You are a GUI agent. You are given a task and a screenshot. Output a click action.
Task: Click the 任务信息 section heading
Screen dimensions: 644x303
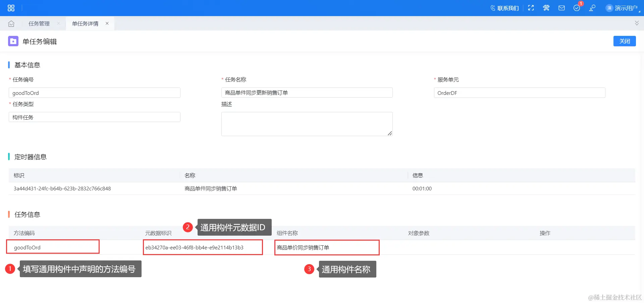click(27, 215)
